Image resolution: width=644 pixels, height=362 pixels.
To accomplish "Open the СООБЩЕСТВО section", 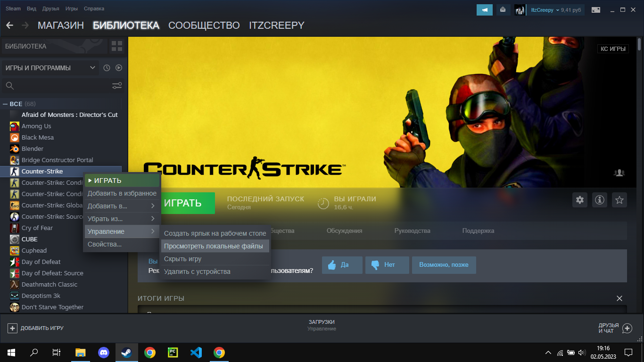I will point(204,25).
